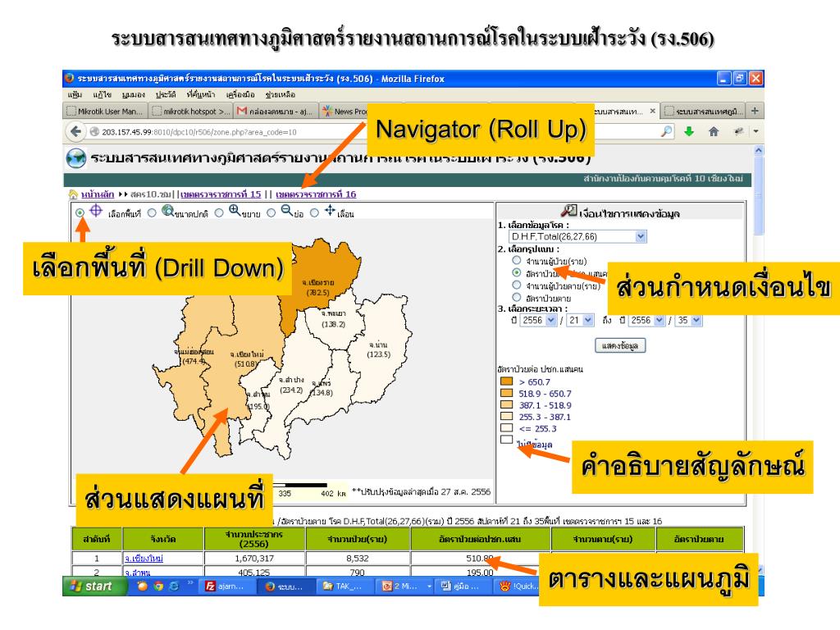Click the zoom out (ย่อ) magnifier icon

[x=286, y=211]
